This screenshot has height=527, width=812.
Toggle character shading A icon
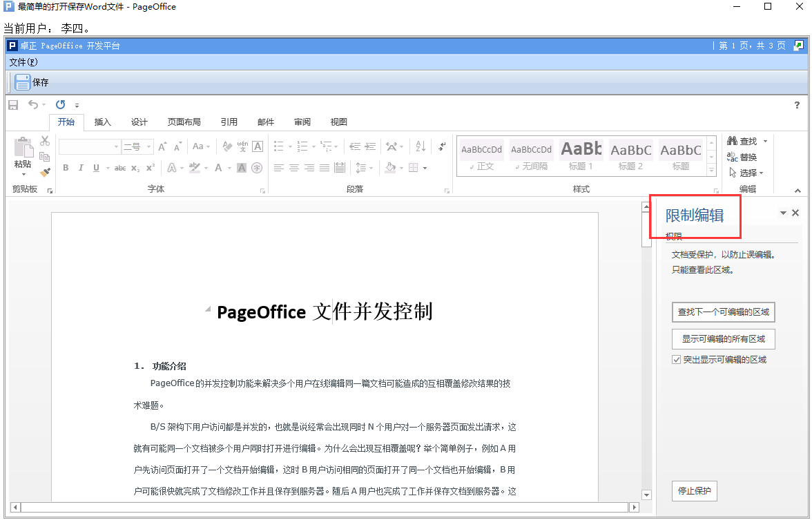(x=242, y=168)
